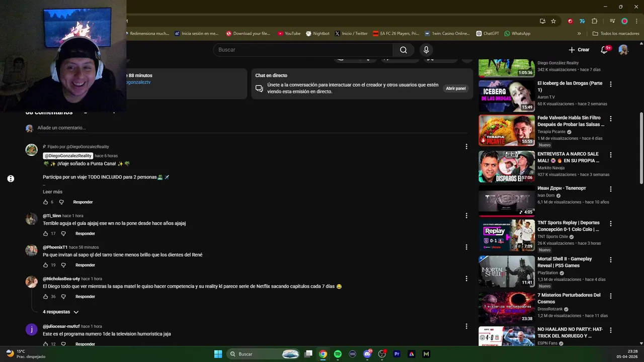The width and height of the screenshot is (644, 362).
Task: Open YouTube bookmark in bookmarks bar
Action: click(x=289, y=34)
